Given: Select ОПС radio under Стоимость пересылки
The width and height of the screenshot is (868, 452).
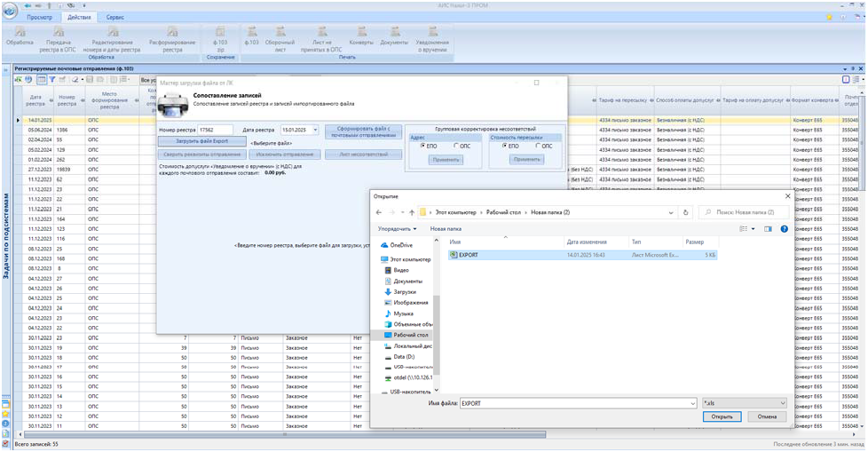Looking at the screenshot, I should pyautogui.click(x=538, y=146).
